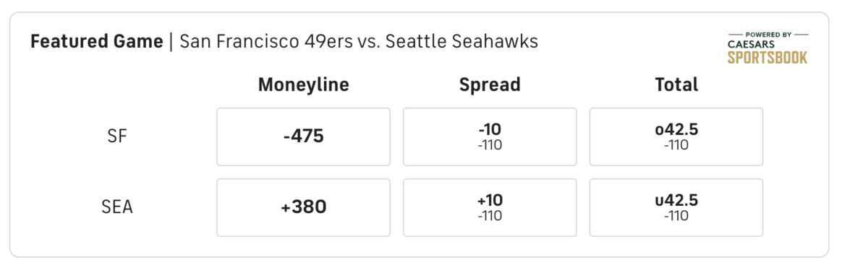Click the Spread column header
Viewport: 868px width, 265px height.
tap(490, 85)
